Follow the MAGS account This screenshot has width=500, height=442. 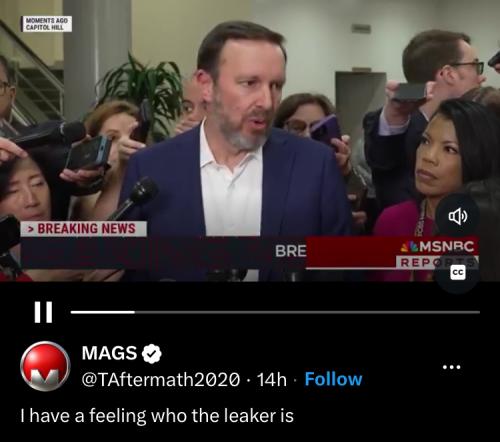(333, 379)
